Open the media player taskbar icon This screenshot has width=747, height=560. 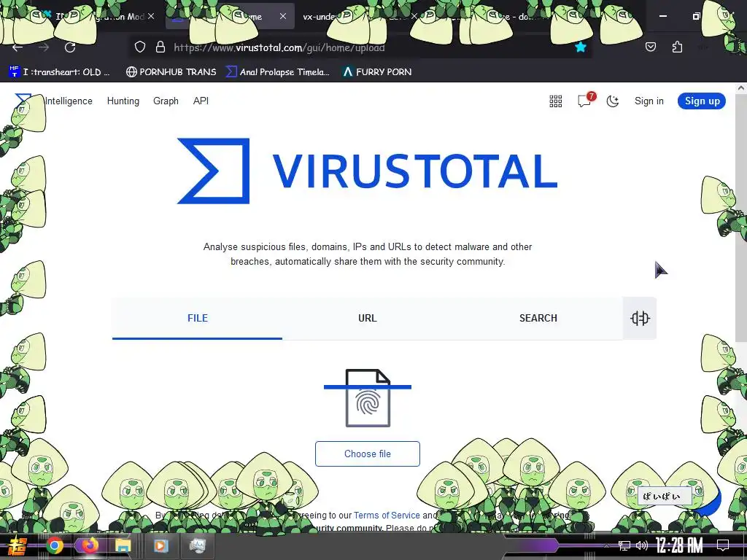(160, 545)
